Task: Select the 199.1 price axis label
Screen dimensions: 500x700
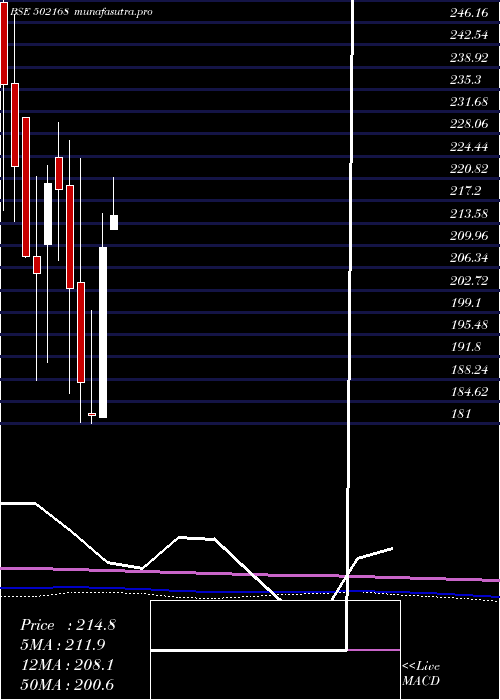Action: click(x=466, y=303)
